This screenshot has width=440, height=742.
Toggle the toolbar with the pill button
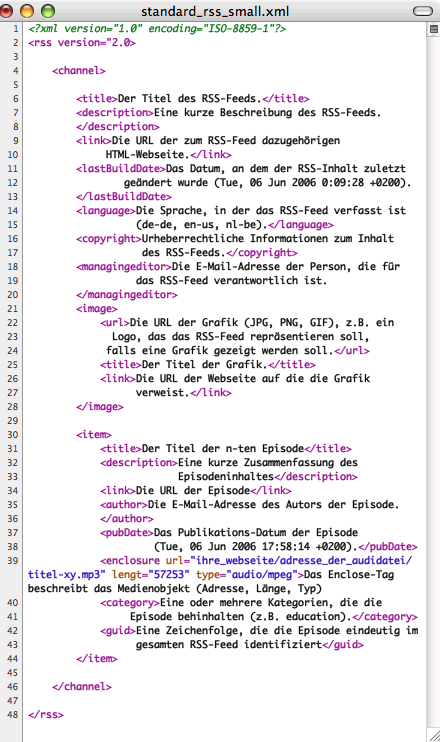click(x=422, y=10)
